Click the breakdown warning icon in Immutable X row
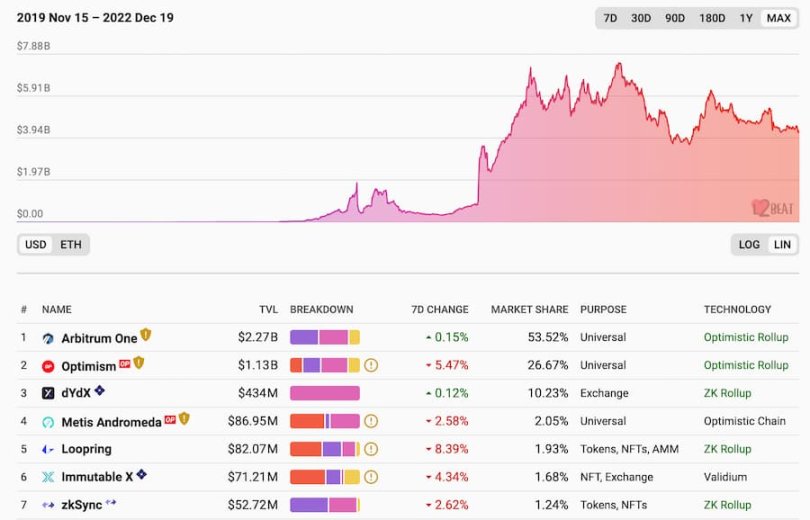 click(371, 477)
